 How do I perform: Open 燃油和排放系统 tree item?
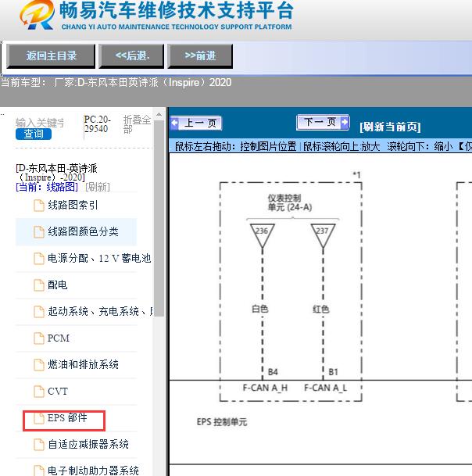coord(83,364)
